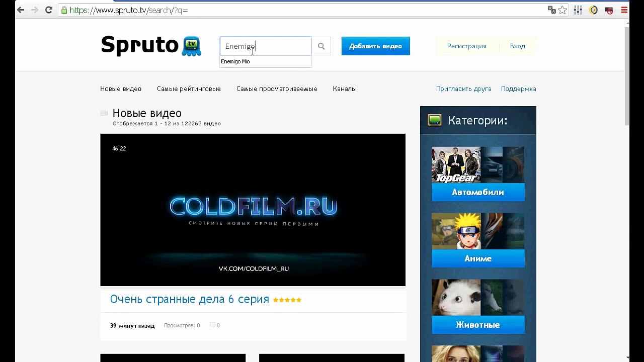This screenshot has height=362, width=644.
Task: Click the Добавить видео button
Action: click(376, 46)
